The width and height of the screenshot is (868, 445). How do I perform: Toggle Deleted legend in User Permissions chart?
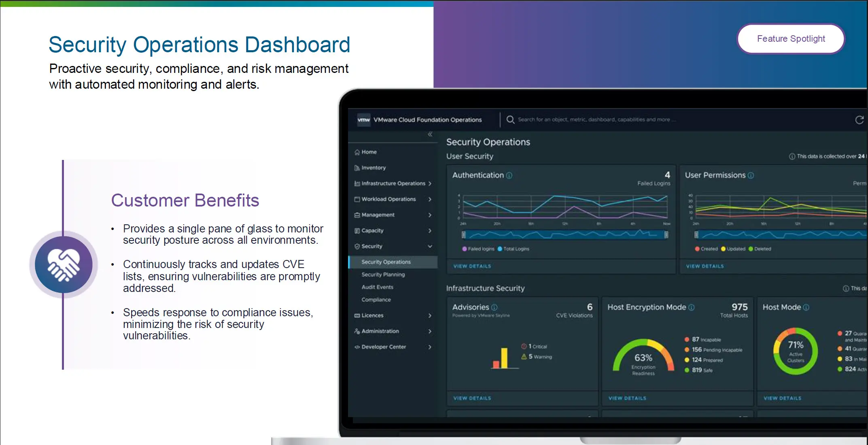coord(760,249)
